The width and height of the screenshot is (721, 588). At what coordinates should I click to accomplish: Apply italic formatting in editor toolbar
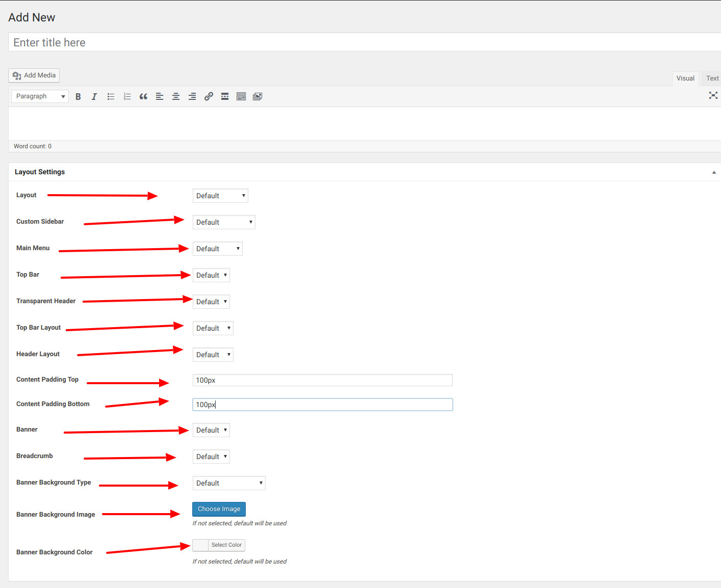[94, 96]
